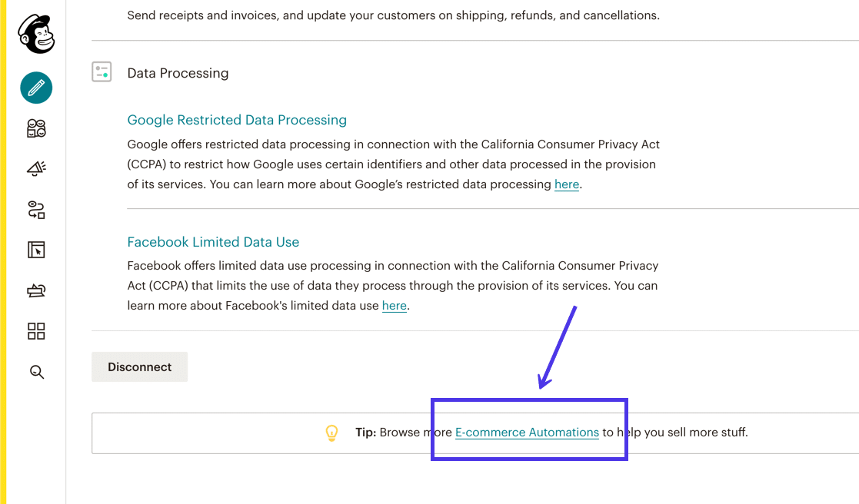
Task: Click the bold 'Tip:' label
Action: point(365,433)
